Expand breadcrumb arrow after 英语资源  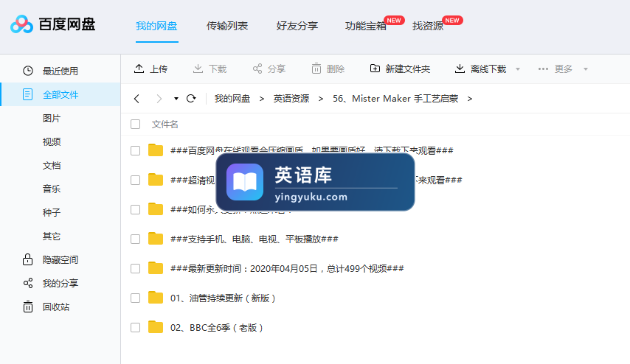(x=321, y=99)
